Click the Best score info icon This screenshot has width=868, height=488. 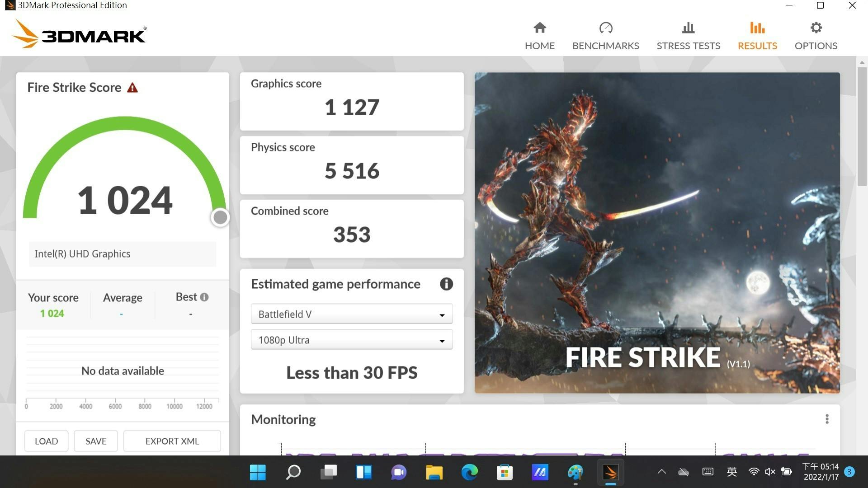click(x=204, y=297)
